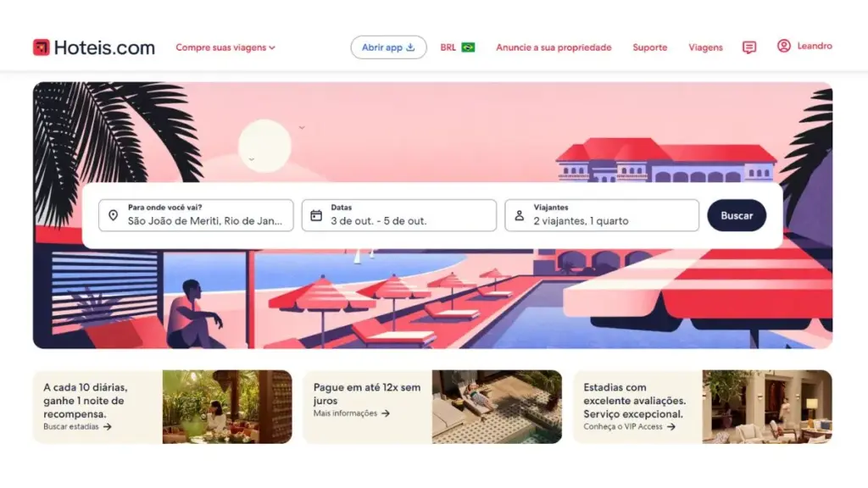Open the Suporte menu item
This screenshot has width=868, height=488.
650,47
